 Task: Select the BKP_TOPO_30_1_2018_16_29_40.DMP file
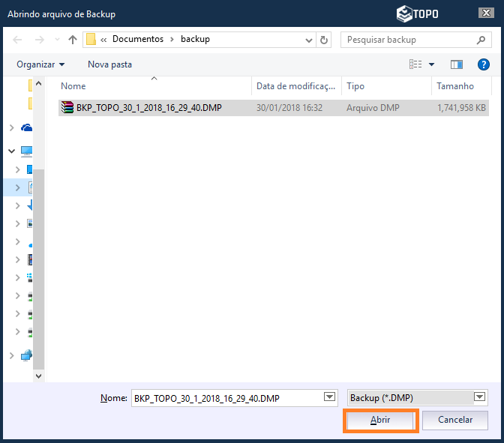pos(148,108)
